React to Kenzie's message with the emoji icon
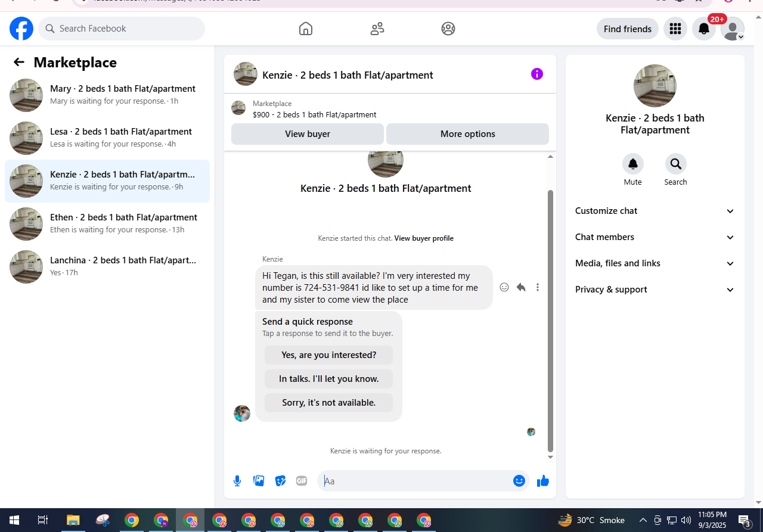The height and width of the screenshot is (532, 763). pyautogui.click(x=504, y=287)
